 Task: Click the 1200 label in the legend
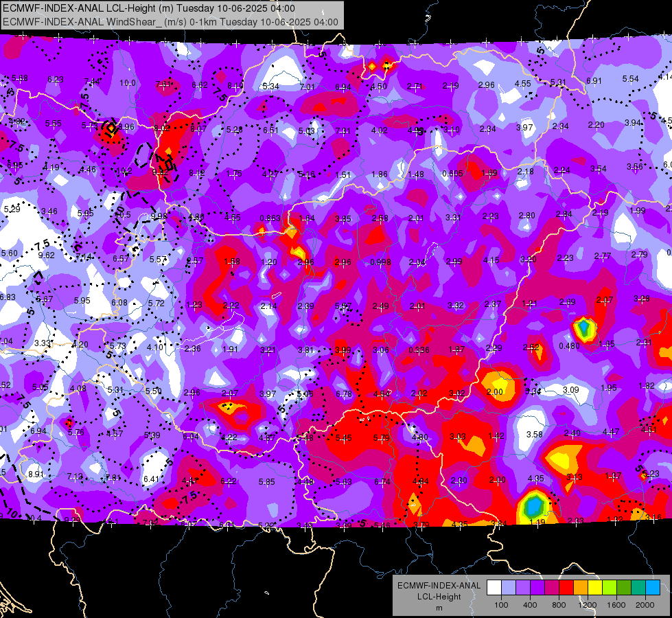pos(587,605)
